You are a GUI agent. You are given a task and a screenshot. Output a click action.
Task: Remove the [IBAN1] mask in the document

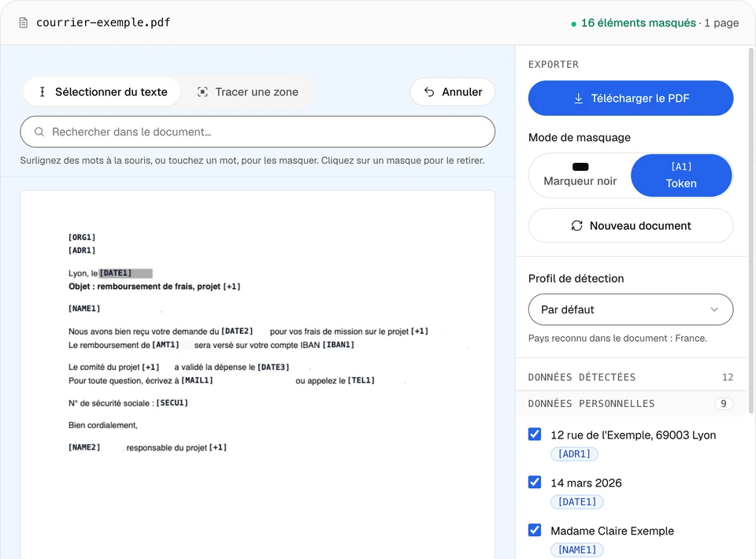click(x=339, y=345)
